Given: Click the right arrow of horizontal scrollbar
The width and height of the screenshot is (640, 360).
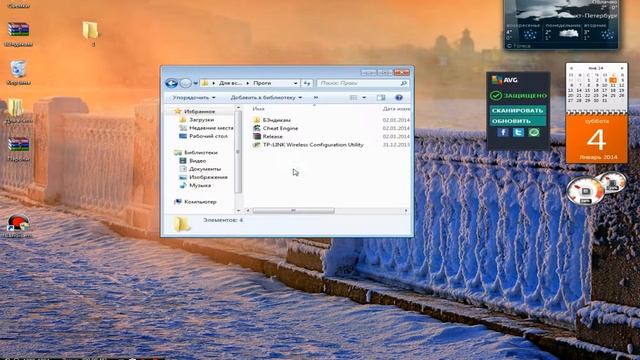Looking at the screenshot, I should pos(406,211).
